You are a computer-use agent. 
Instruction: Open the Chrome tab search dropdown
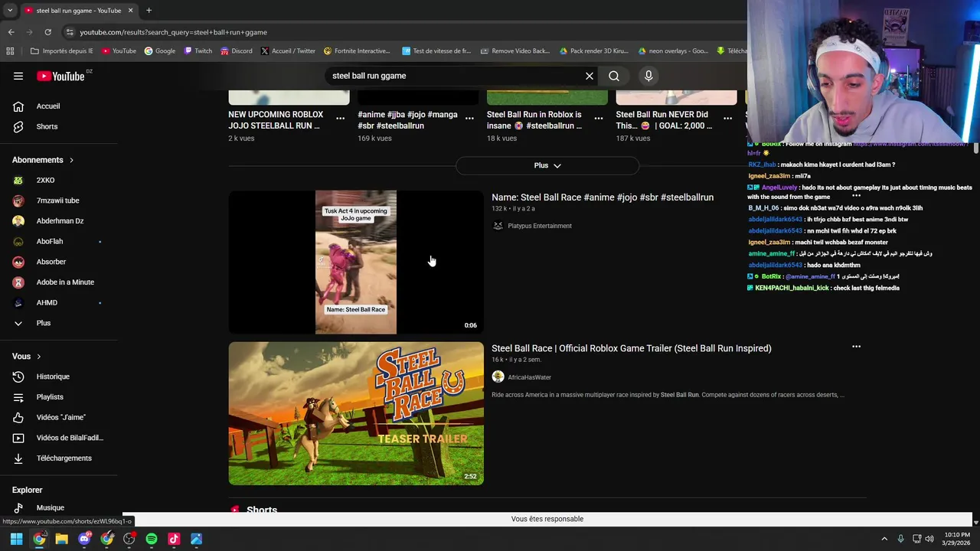pyautogui.click(x=10, y=11)
